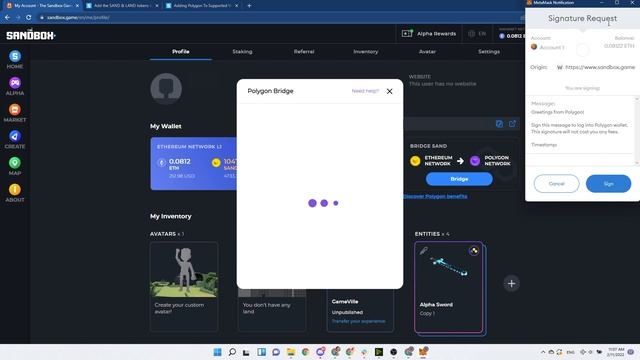
Task: Open the taskbar widgets icon
Action: (261, 352)
